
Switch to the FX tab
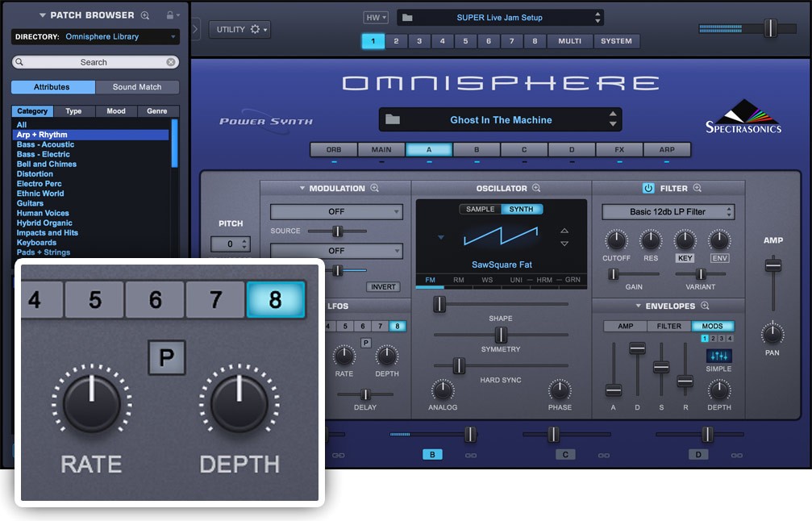(619, 149)
